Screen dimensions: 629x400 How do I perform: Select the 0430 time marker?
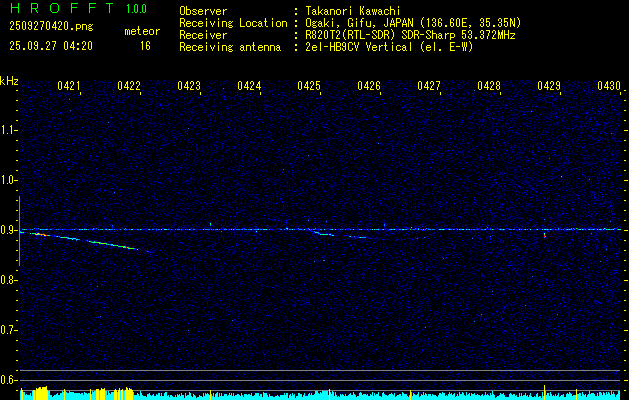pyautogui.click(x=609, y=87)
